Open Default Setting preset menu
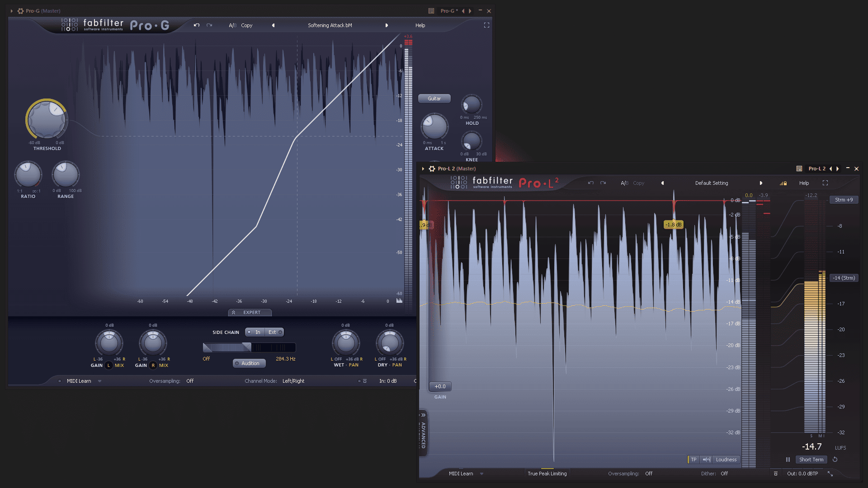The width and height of the screenshot is (868, 488). [712, 183]
